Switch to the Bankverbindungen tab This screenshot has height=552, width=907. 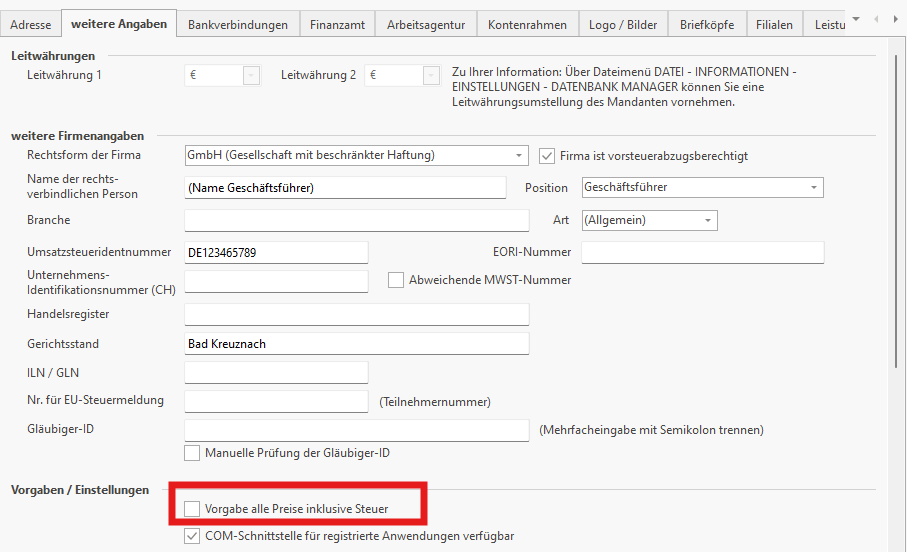238,25
